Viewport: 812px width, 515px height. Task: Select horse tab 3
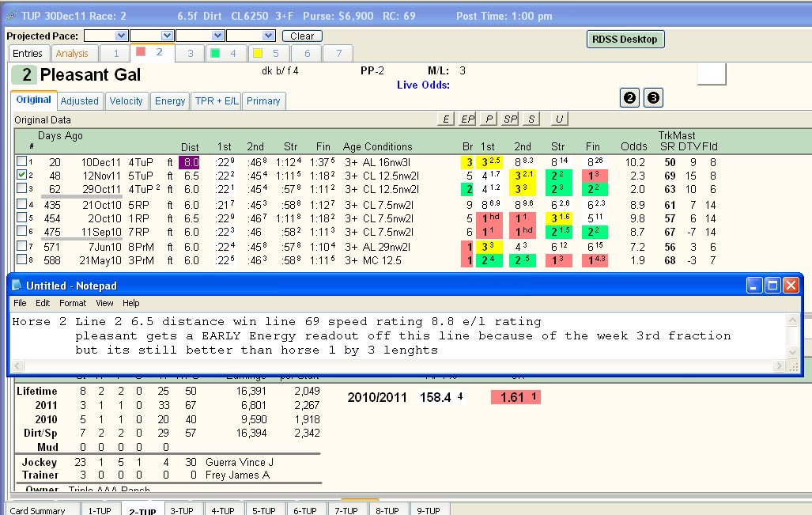pyautogui.click(x=191, y=53)
